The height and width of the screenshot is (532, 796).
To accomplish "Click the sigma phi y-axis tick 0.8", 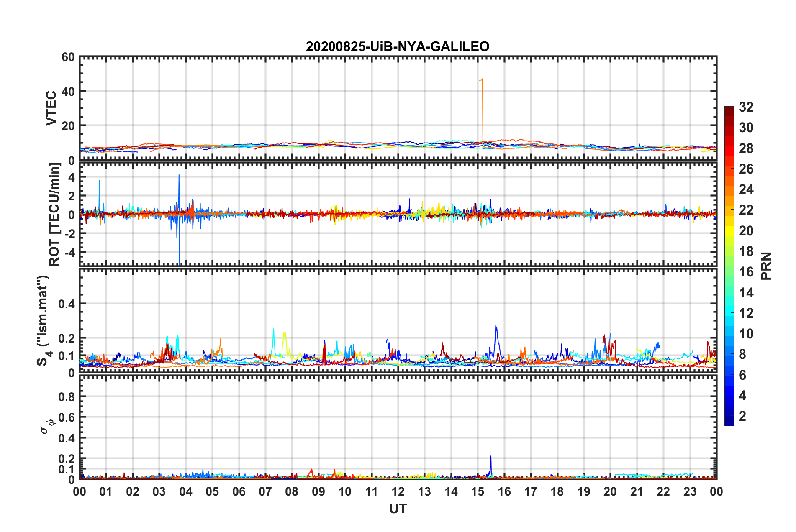I will 67,396.
